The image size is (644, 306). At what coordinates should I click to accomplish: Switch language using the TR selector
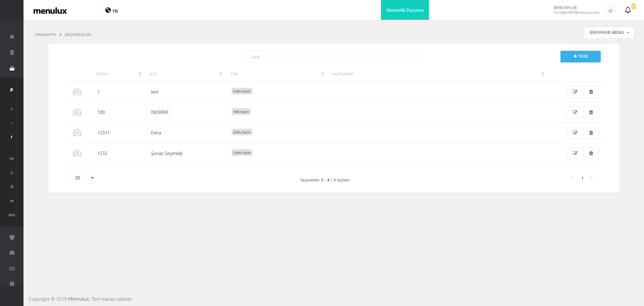[x=112, y=11]
